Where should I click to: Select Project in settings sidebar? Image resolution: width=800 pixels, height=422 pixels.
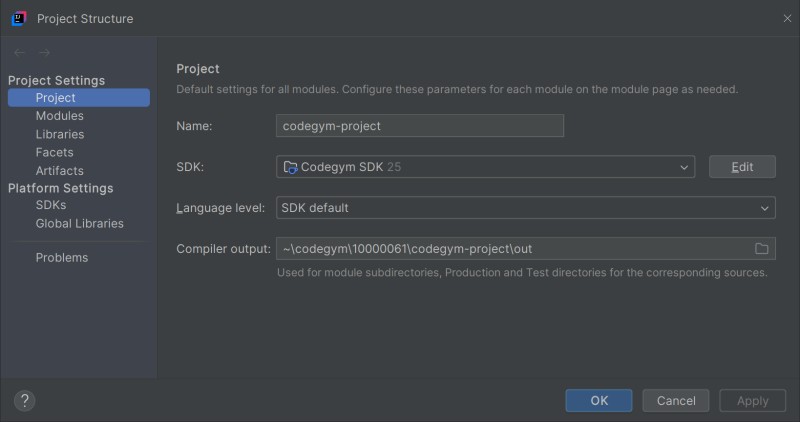(55, 98)
